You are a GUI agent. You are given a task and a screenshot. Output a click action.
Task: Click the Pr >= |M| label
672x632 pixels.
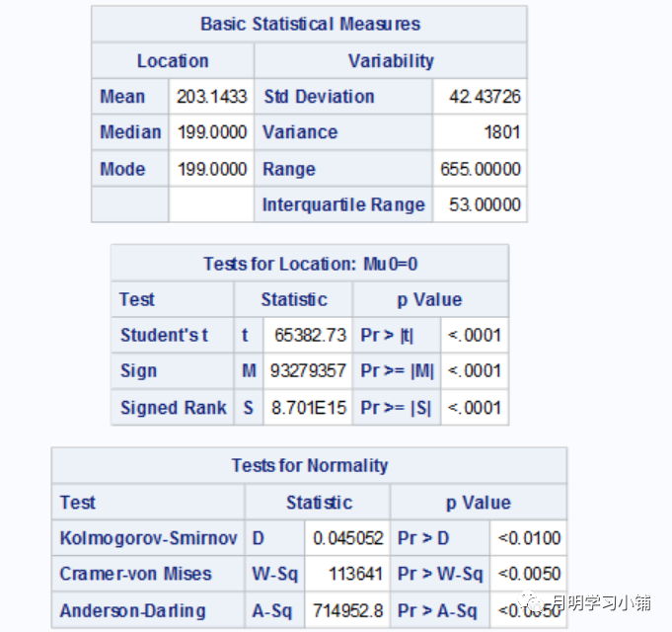(398, 371)
